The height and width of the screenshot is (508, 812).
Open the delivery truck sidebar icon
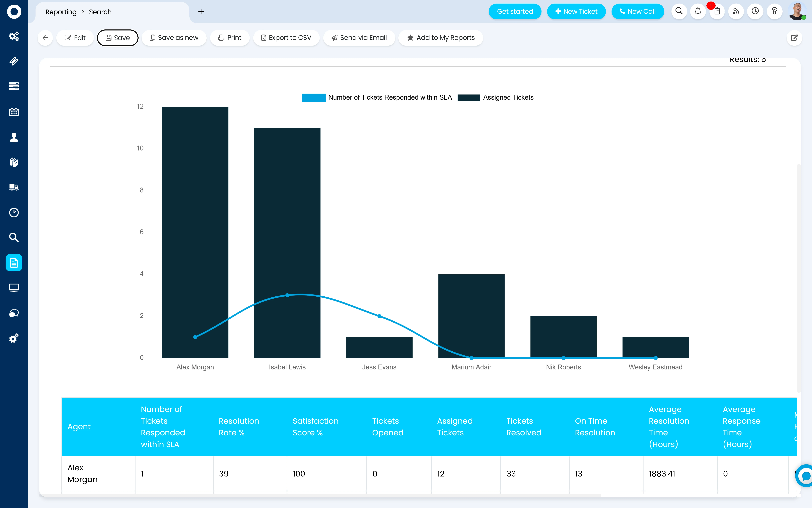coord(14,187)
